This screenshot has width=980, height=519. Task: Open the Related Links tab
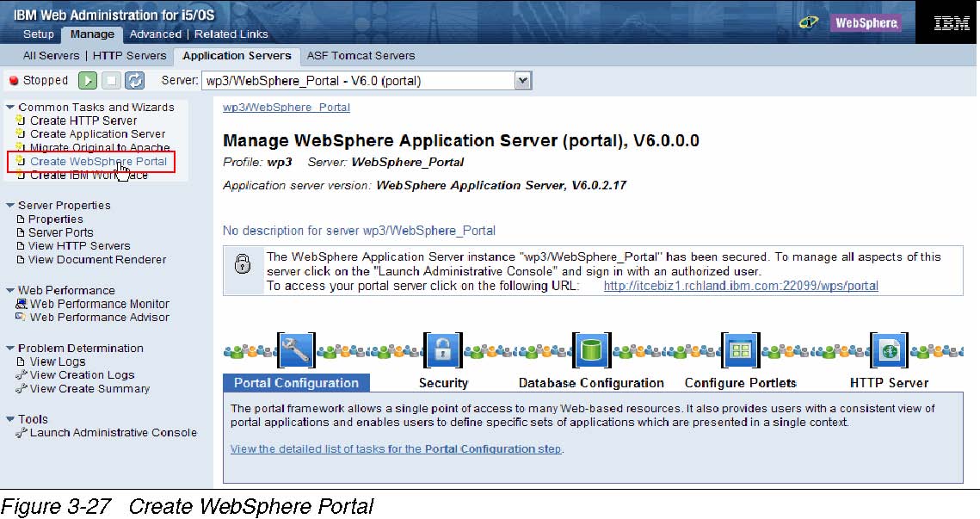(x=231, y=34)
